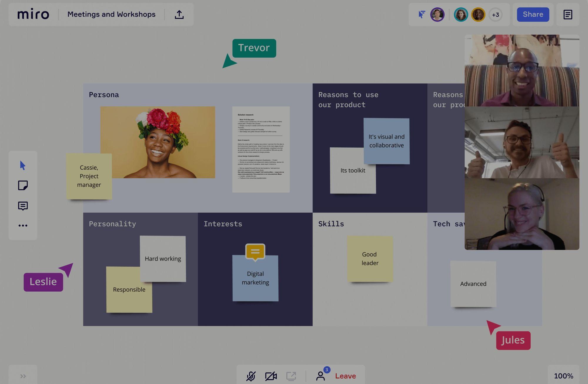Screen dimensions: 588x384
Task: Open the 100% zoom level control
Action: pyautogui.click(x=563, y=376)
